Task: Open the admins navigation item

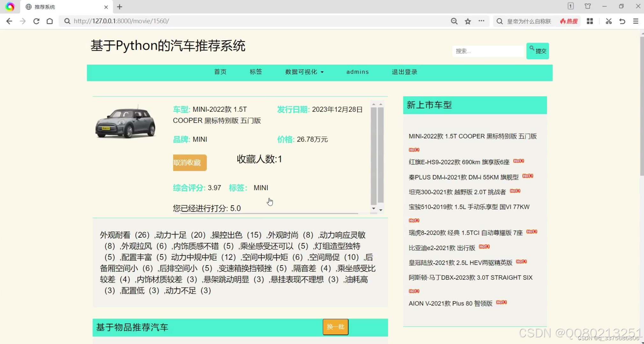Action: click(357, 72)
